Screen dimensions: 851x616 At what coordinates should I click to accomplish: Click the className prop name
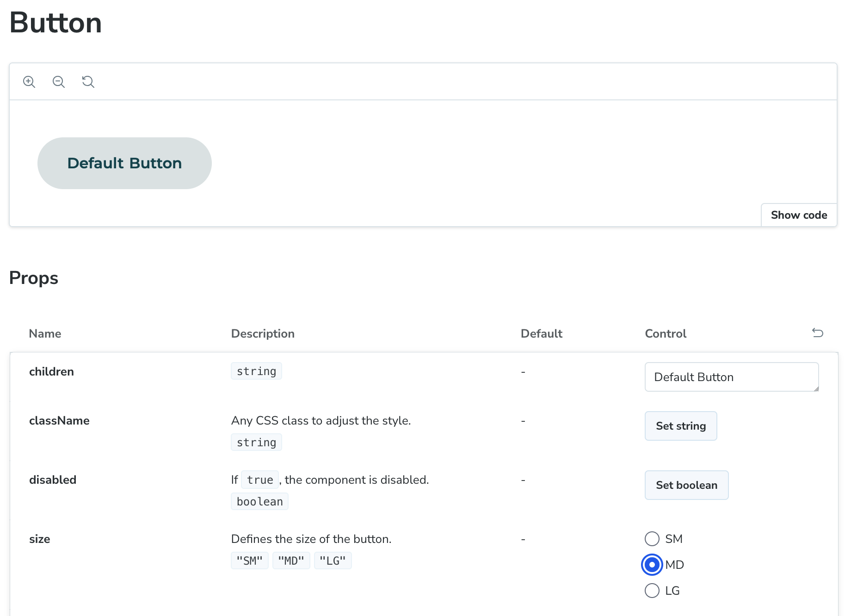(59, 420)
